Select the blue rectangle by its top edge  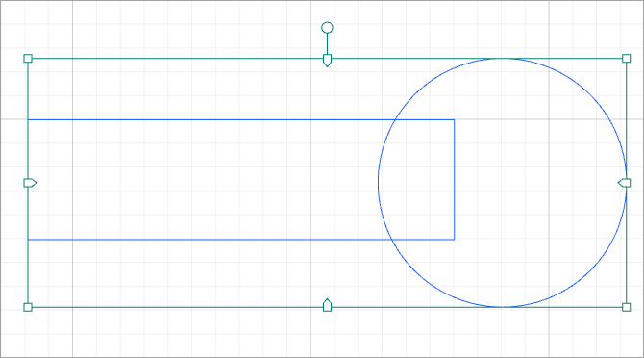coord(206,120)
